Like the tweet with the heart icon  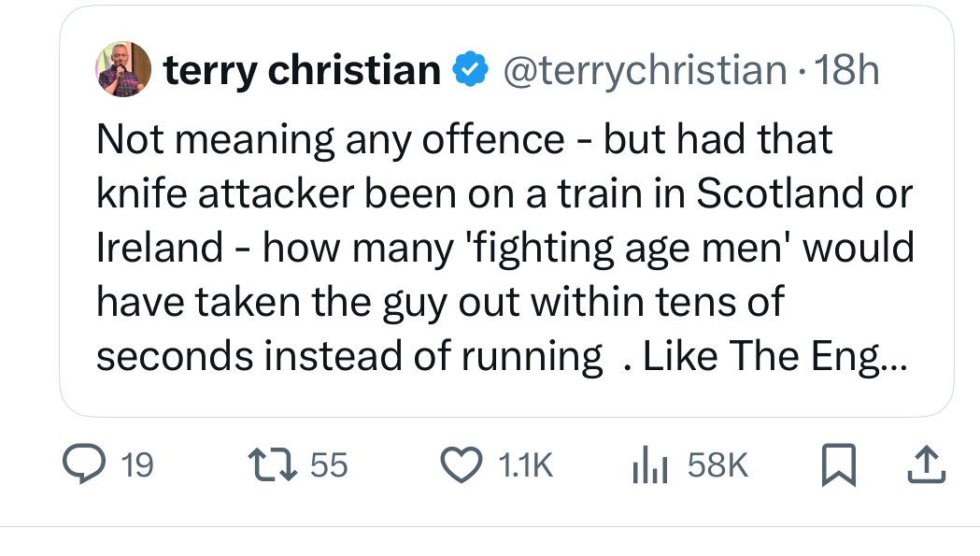(x=460, y=465)
